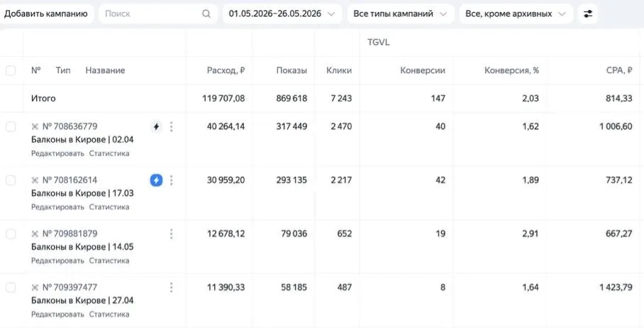
Task: Click type icon beside № 708636779
Action: [x=35, y=126]
